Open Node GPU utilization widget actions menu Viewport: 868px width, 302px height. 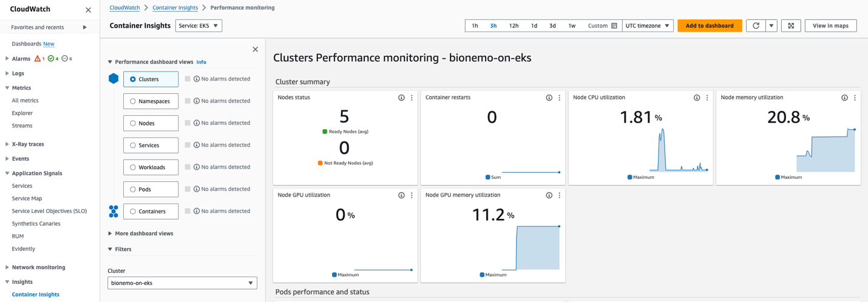(x=412, y=195)
